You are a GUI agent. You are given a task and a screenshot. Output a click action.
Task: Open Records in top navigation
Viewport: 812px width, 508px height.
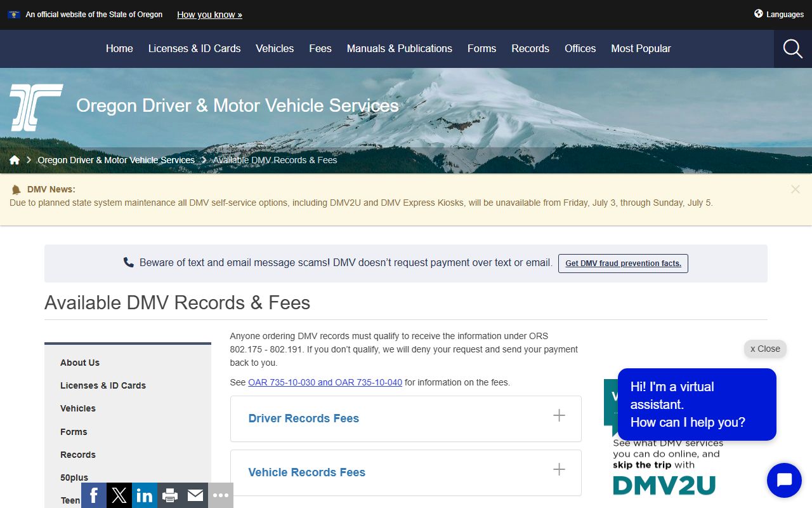coord(530,48)
